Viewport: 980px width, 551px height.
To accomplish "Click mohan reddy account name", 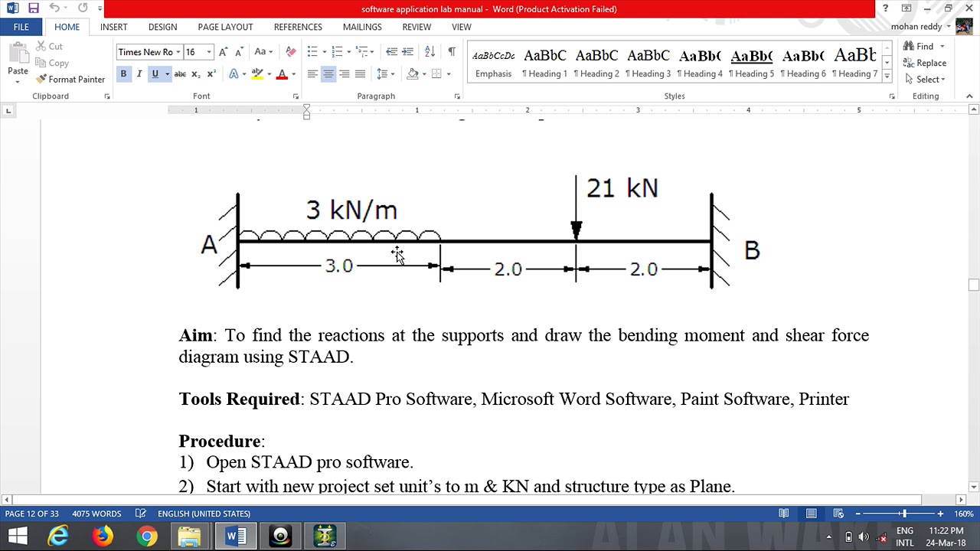I will (x=916, y=27).
